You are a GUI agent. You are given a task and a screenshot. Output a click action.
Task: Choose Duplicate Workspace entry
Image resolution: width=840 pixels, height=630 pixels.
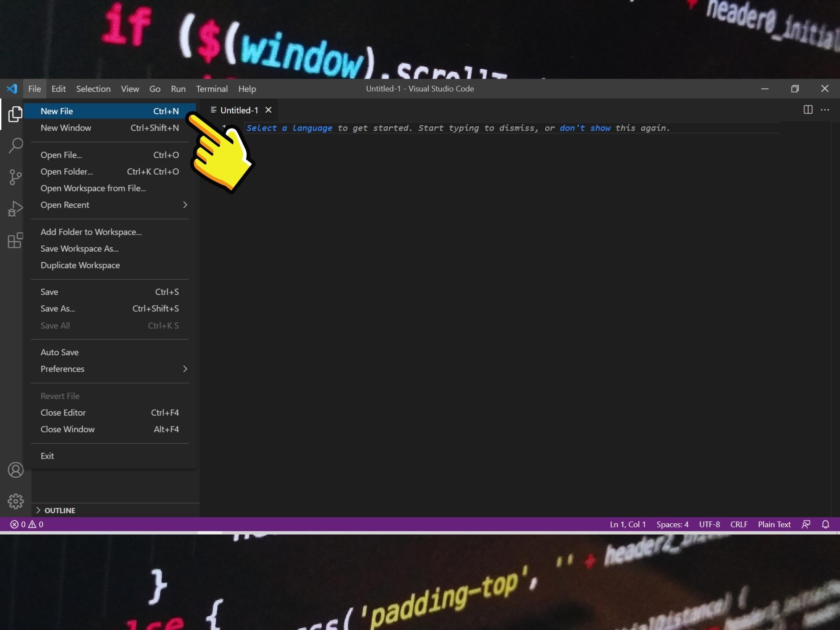110,265
